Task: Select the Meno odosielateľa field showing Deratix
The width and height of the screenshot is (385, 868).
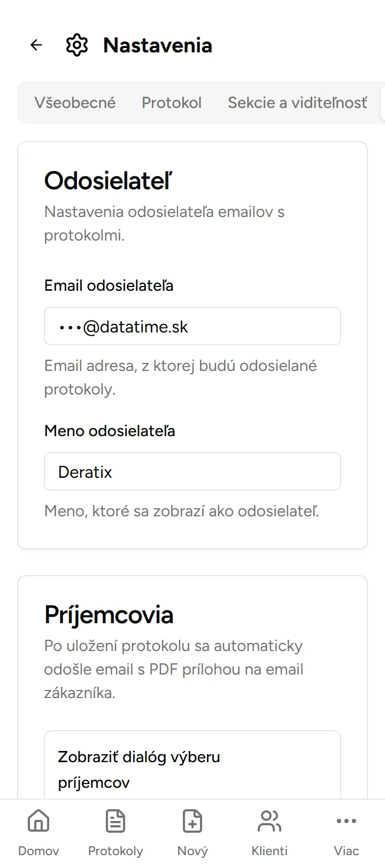Action: click(192, 471)
